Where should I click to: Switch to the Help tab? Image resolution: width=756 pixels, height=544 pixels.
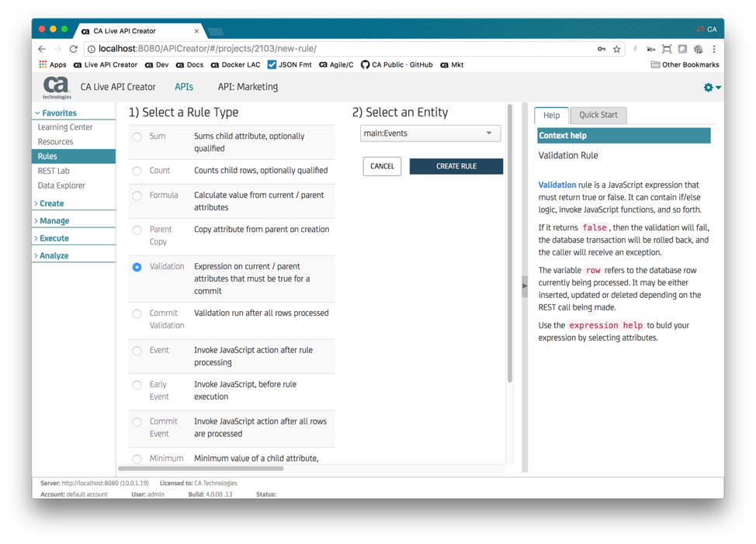(x=552, y=115)
